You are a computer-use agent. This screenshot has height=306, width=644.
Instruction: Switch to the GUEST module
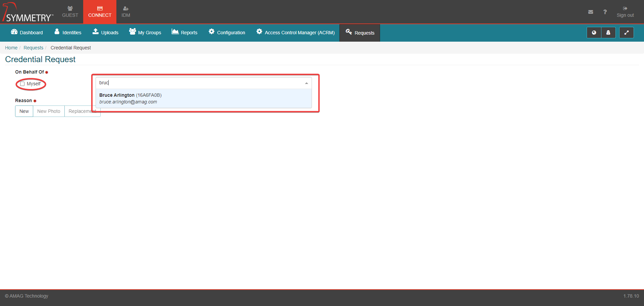click(x=70, y=12)
